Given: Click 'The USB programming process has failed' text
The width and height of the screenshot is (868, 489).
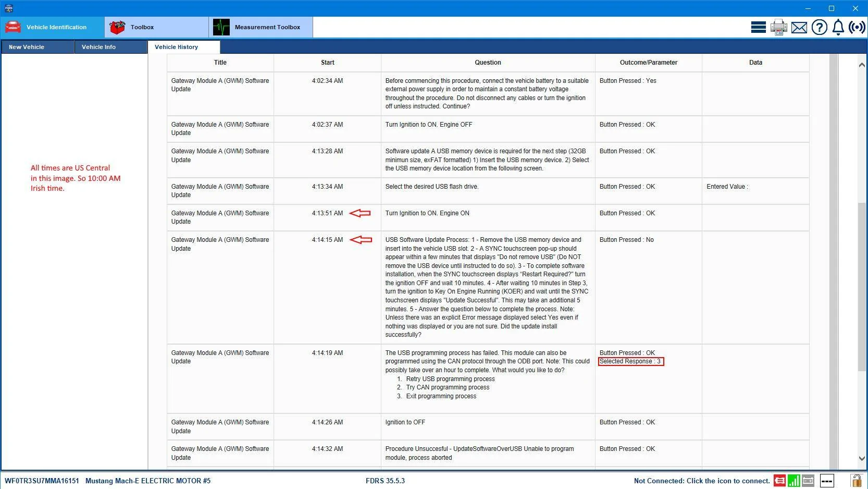Looking at the screenshot, I should [488, 361].
